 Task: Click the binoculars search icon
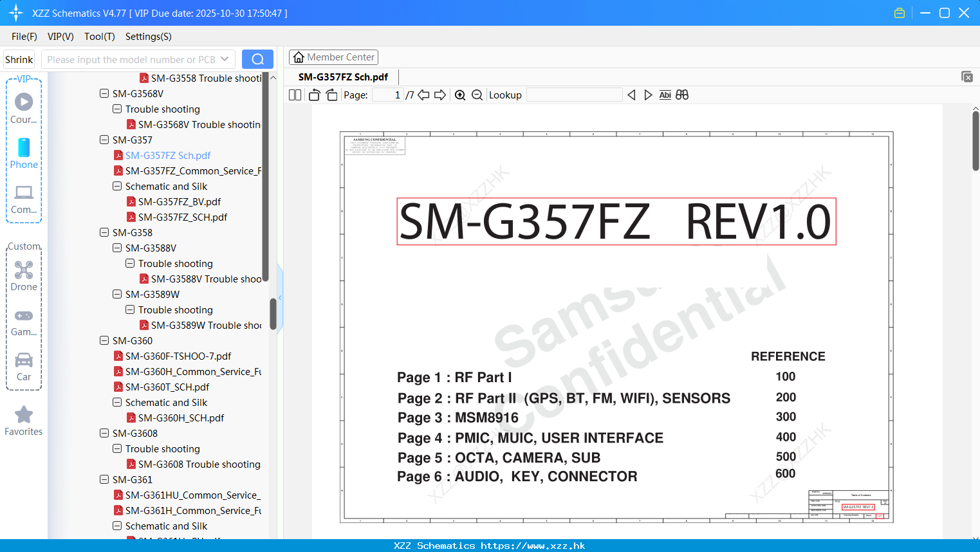click(x=682, y=95)
